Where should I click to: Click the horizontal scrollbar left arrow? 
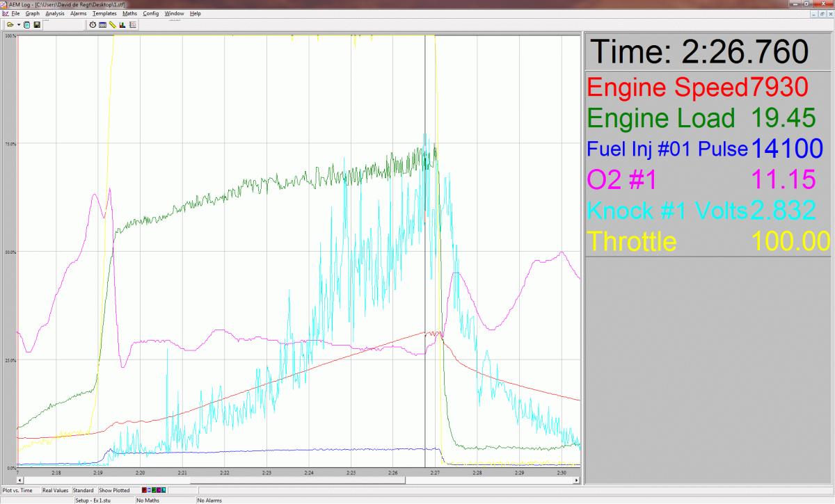(x=20, y=480)
